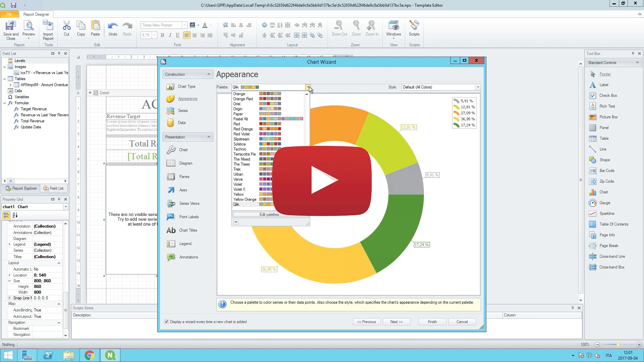Sort Property Grid alphabetically

coord(15,215)
